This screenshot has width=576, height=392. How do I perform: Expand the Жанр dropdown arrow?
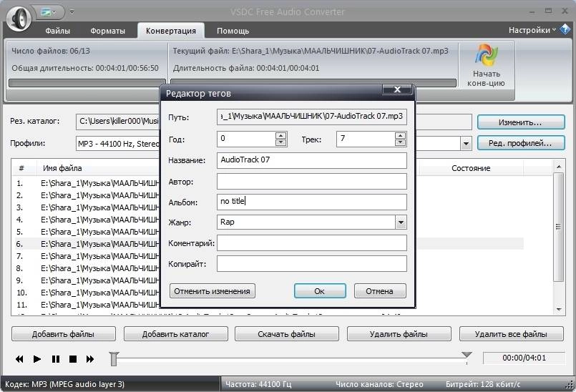(401, 222)
